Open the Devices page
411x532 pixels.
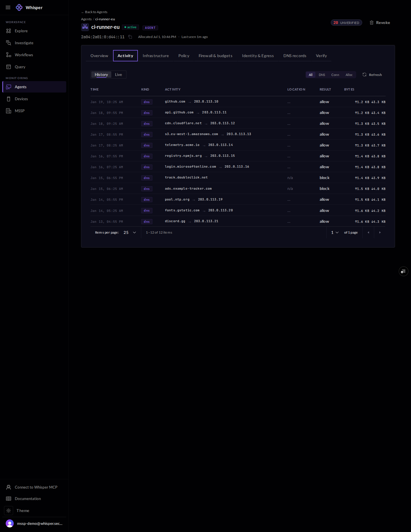click(x=34, y=99)
